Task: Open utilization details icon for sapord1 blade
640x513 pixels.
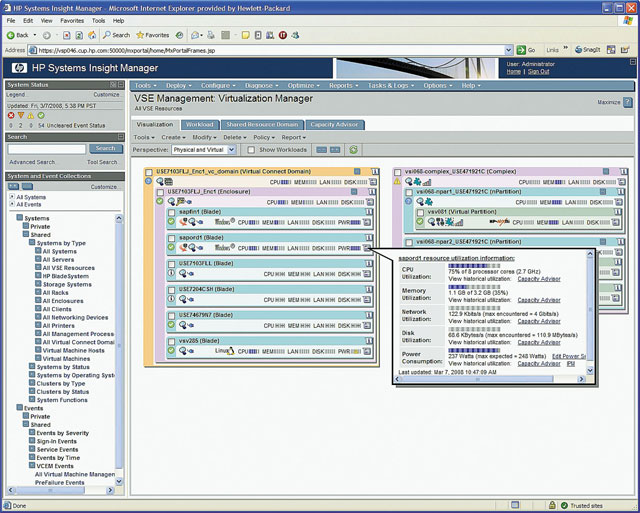Action: pyautogui.click(x=367, y=248)
